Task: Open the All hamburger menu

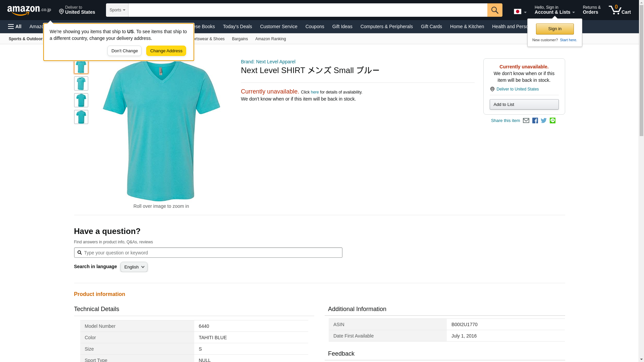Action: tap(15, 26)
